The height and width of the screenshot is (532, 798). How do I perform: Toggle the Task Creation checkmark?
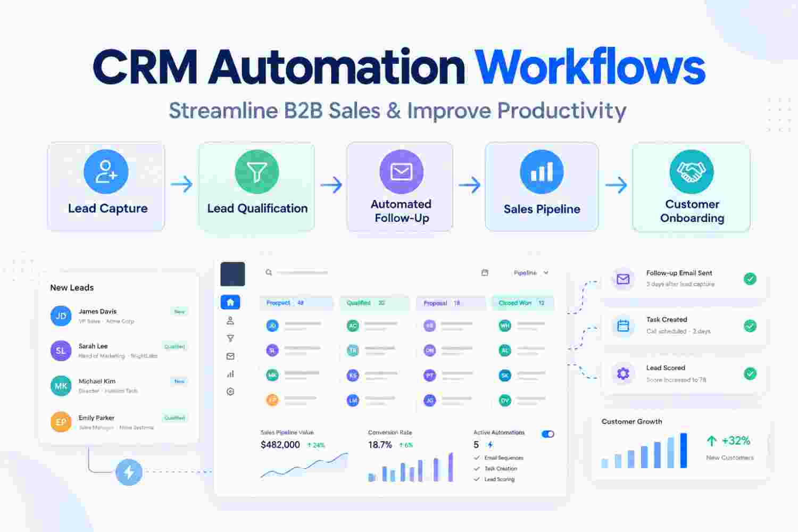[x=477, y=469]
